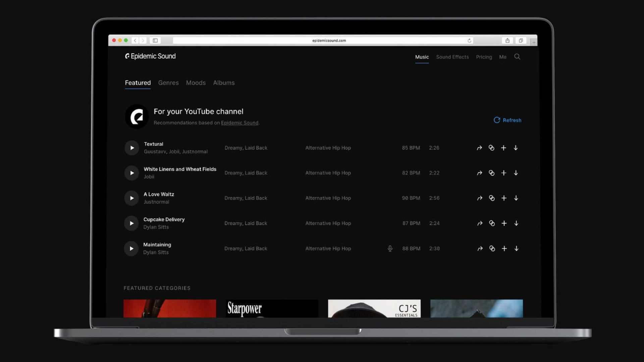Click Dreamy, Laid Back mood on Maintaining
The image size is (644, 362).
point(246,248)
